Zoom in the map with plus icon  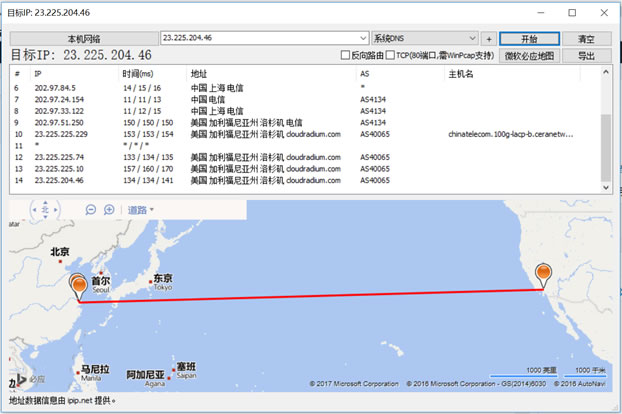pyautogui.click(x=108, y=210)
